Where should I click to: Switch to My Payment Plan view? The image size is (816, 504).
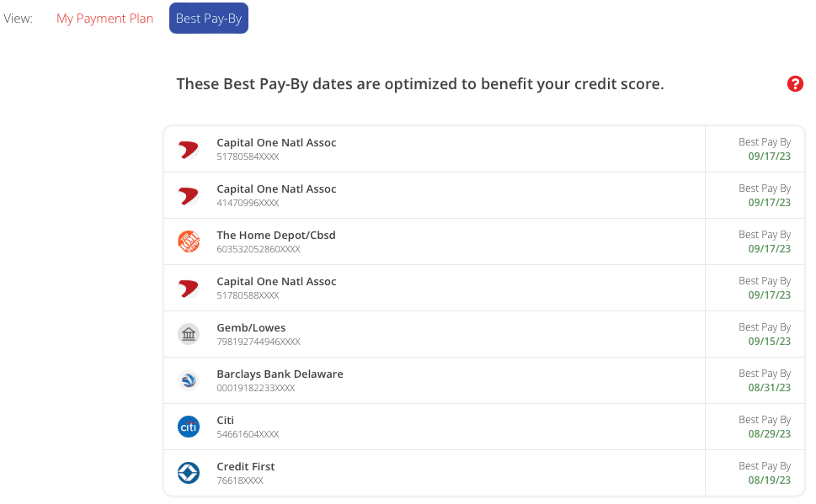coord(104,19)
